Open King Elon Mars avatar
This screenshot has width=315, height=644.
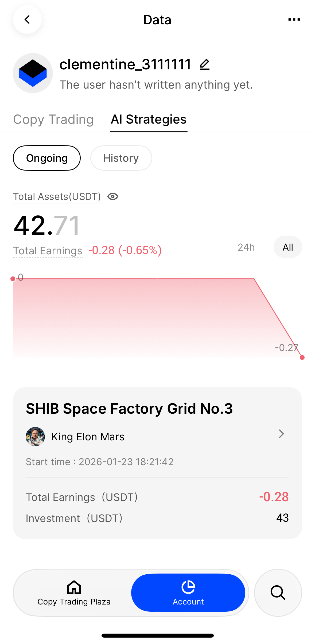click(x=35, y=437)
